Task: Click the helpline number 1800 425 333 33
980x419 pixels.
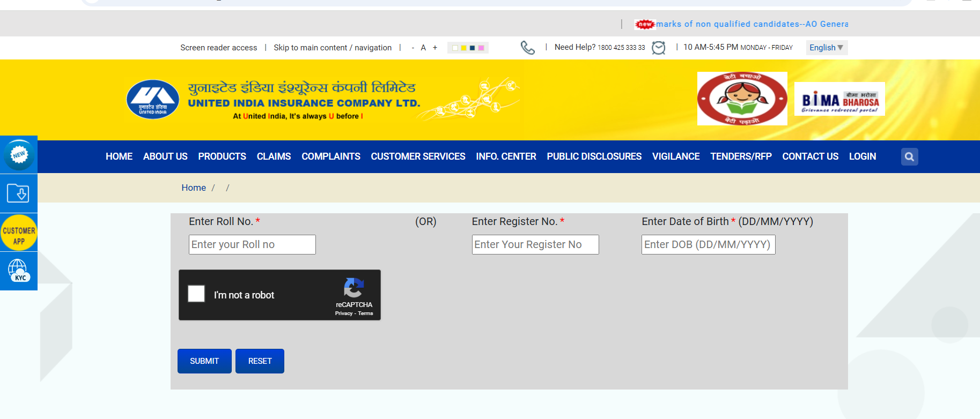Action: point(621,48)
